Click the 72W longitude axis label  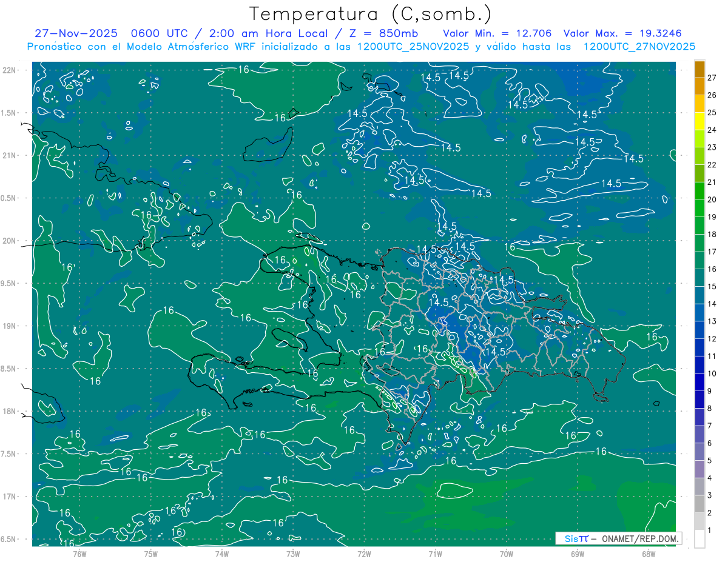point(364,554)
